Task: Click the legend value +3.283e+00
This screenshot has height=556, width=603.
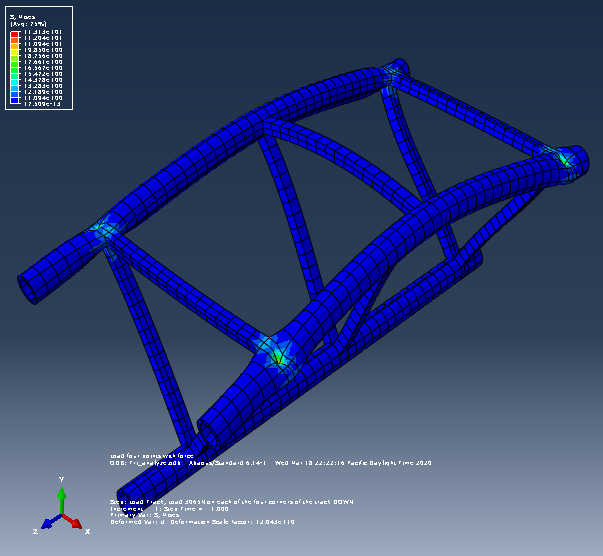Action: click(43, 86)
